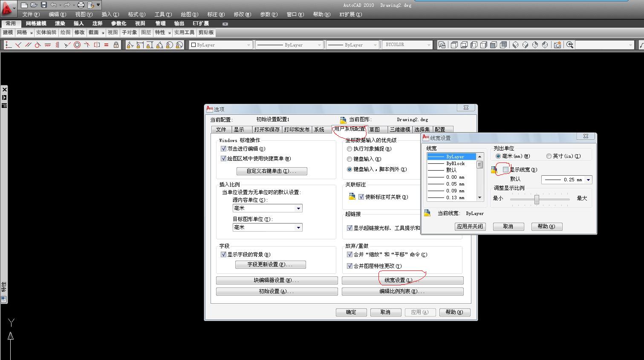This screenshot has width=644, height=360.
Task: Select the horizontal dimensional constraint icon
Action: [x=140, y=45]
